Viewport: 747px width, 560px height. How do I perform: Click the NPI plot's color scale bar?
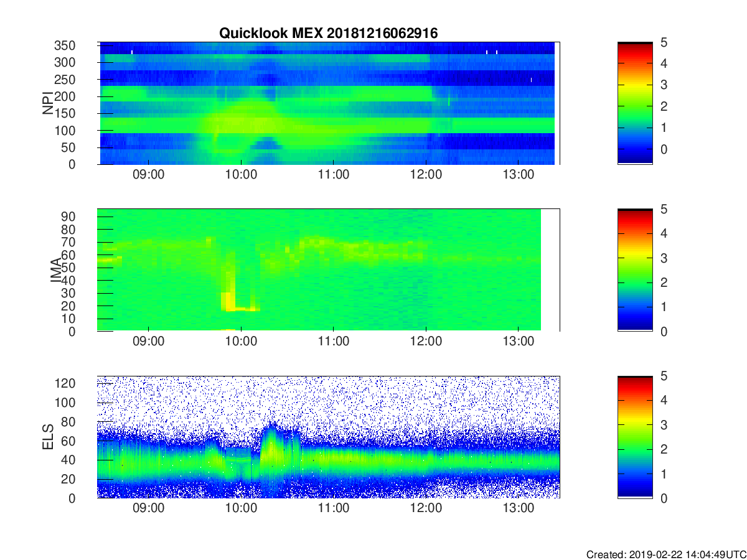coord(635,103)
